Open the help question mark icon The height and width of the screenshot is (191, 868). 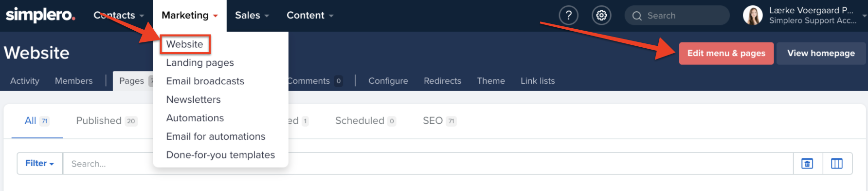pos(568,16)
